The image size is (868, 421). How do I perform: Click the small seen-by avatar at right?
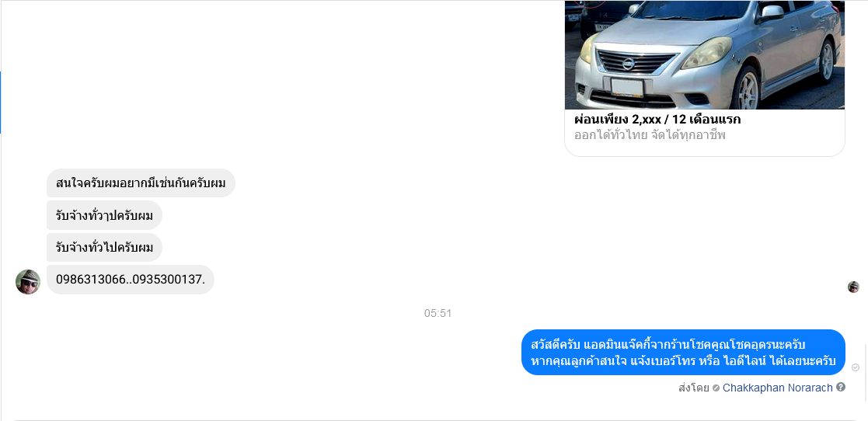tap(853, 287)
